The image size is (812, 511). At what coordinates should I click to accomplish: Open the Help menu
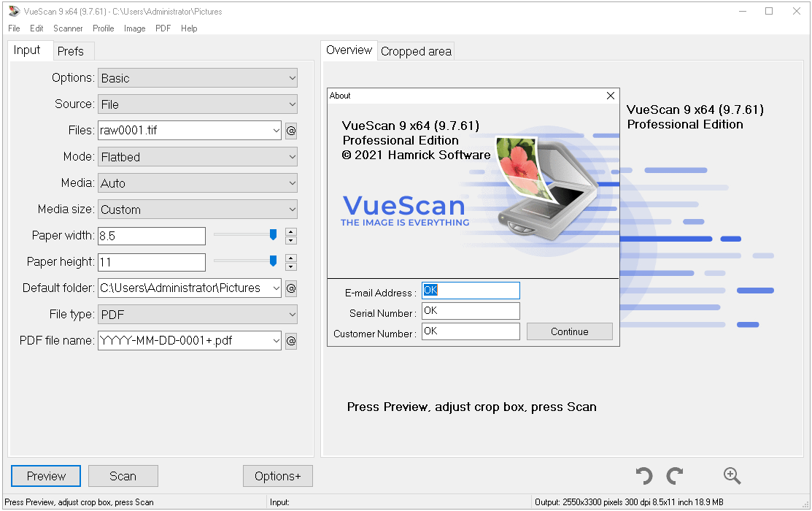189,28
